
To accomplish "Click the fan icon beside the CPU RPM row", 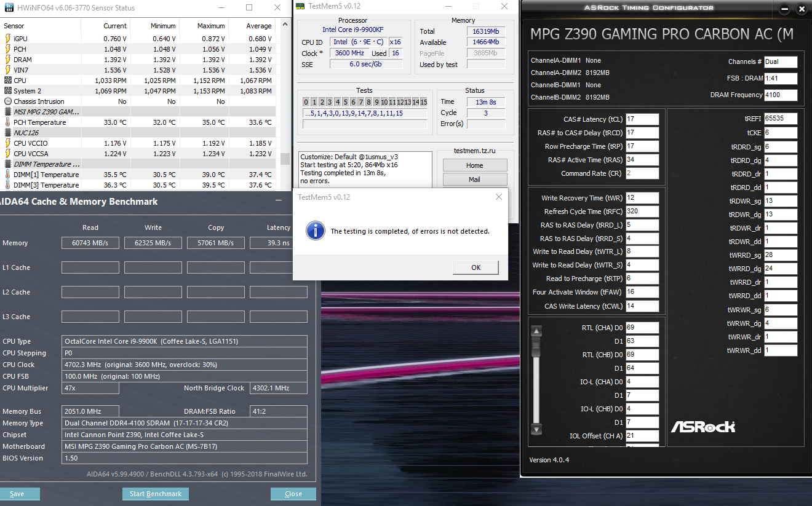I will pyautogui.click(x=8, y=81).
